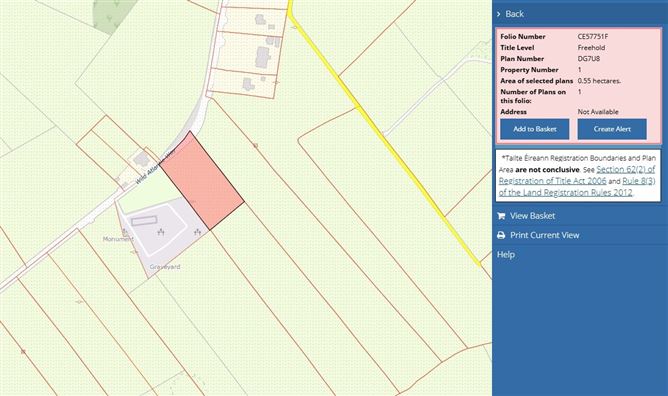
Task: Click the Not Available address value
Action: 598,112
